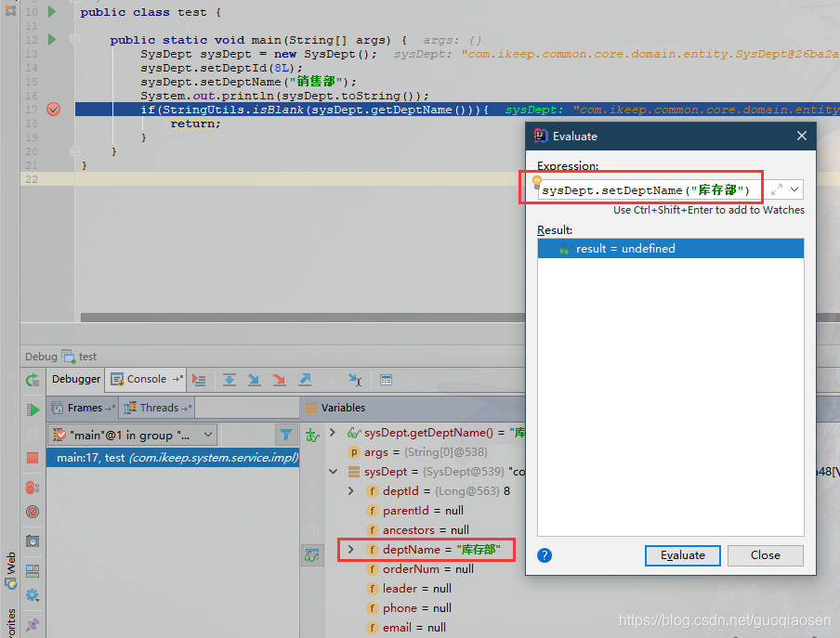This screenshot has width=840, height=638.
Task: Force Step Into red arrow icon
Action: pos(279,380)
